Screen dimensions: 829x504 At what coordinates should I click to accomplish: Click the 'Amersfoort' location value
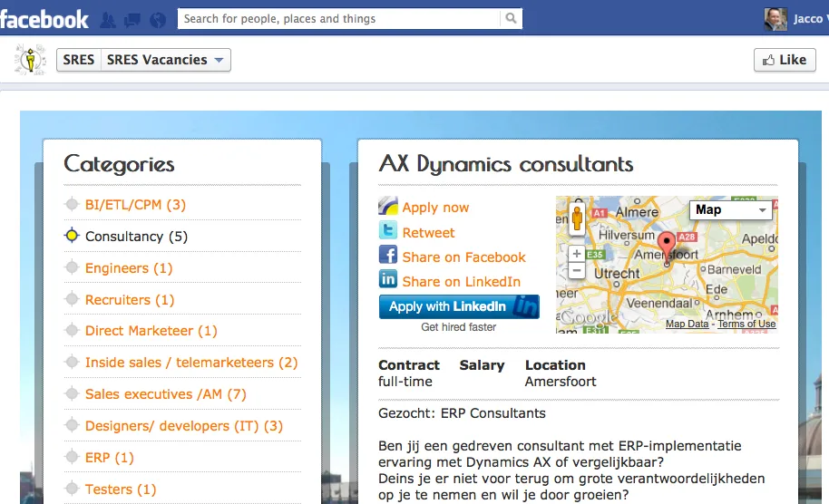pos(561,382)
